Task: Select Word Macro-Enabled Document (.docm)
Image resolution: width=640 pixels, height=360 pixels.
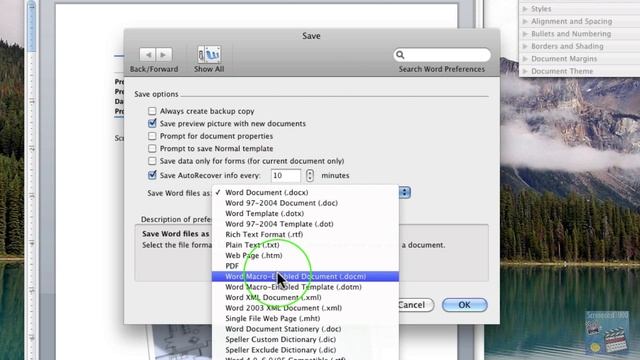Action: point(305,276)
